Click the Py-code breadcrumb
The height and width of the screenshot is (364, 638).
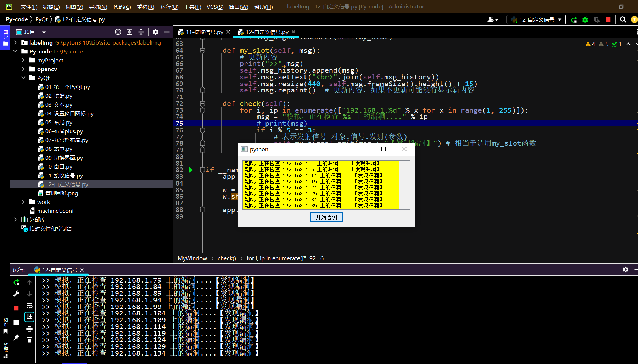[17, 19]
